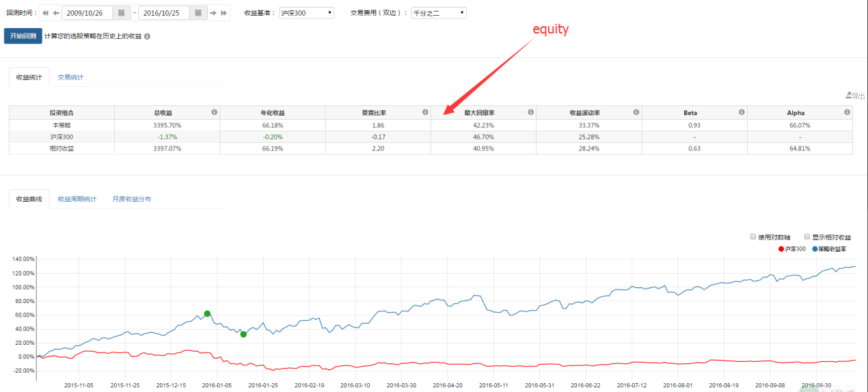
Task: Expand the 交易费用 dropdown showing 千分之二
Action: point(438,13)
